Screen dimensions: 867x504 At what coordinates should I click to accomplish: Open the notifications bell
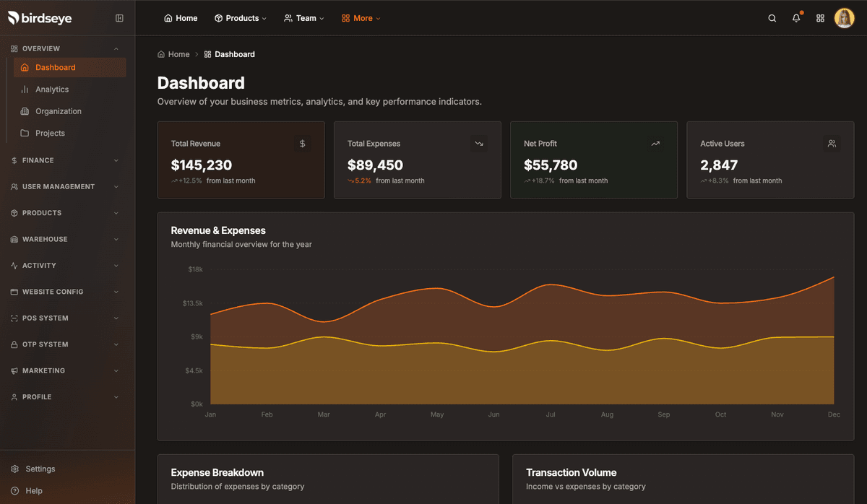click(796, 18)
